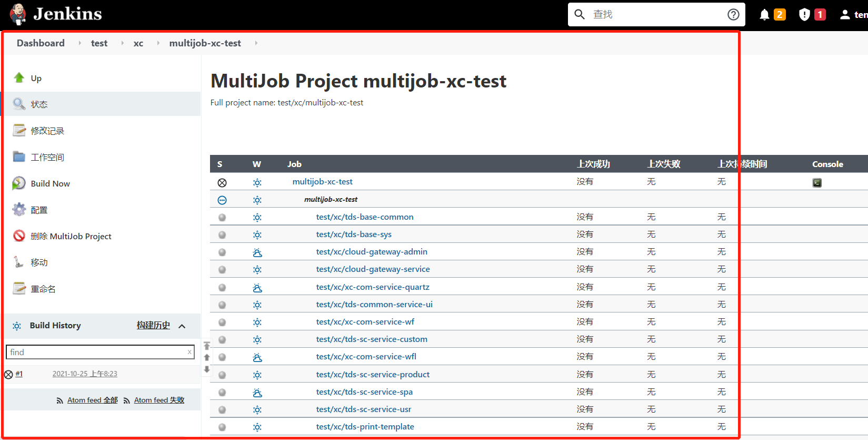This screenshot has height=440, width=868.
Task: Click the 配置 gear icon
Action: (19, 210)
